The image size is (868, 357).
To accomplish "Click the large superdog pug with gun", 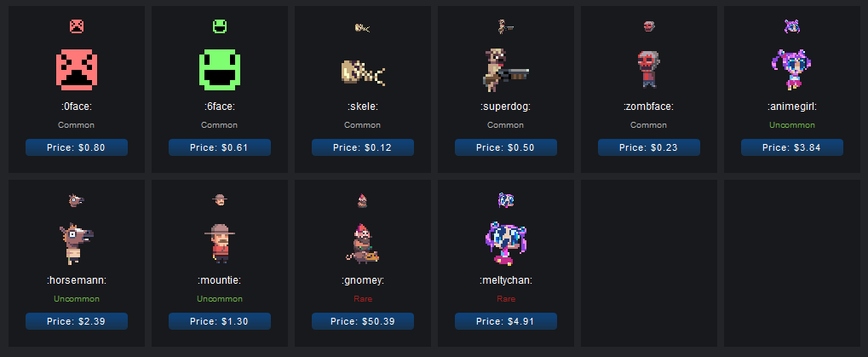I will (x=505, y=71).
